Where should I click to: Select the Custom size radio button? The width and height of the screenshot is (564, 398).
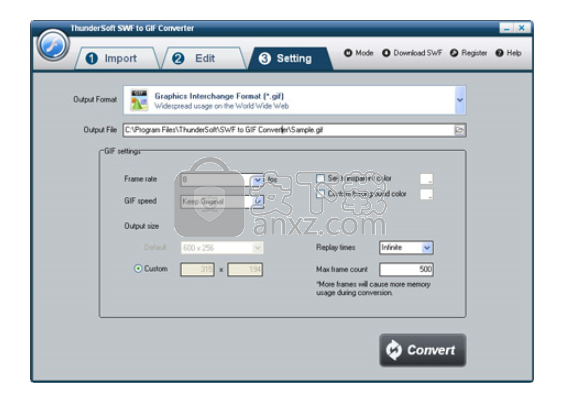(x=138, y=269)
